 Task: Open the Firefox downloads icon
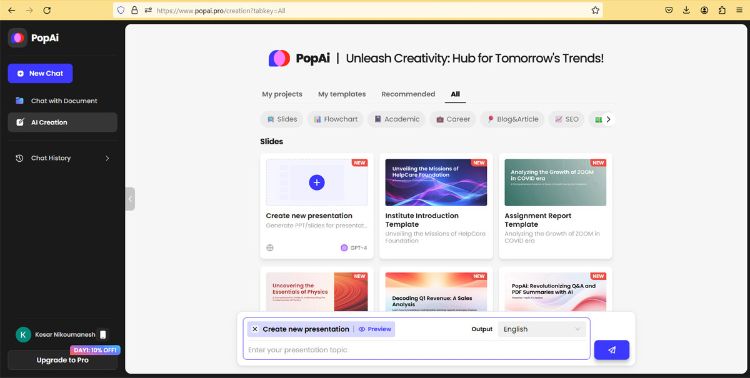[686, 10]
